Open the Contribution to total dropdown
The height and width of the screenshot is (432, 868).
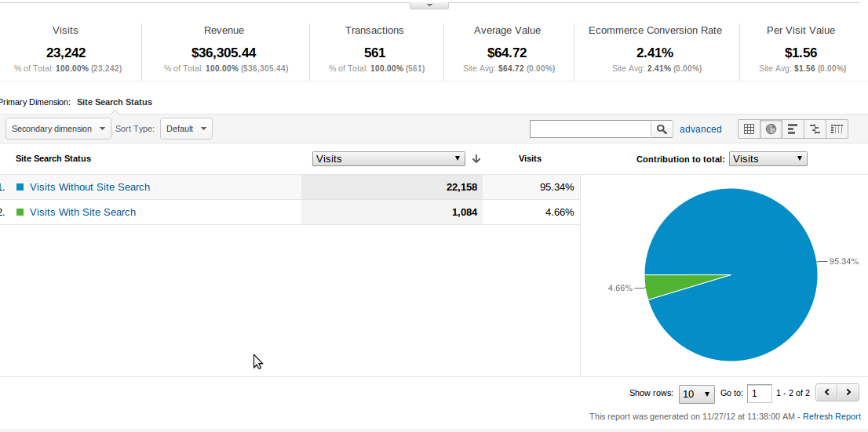(x=768, y=158)
